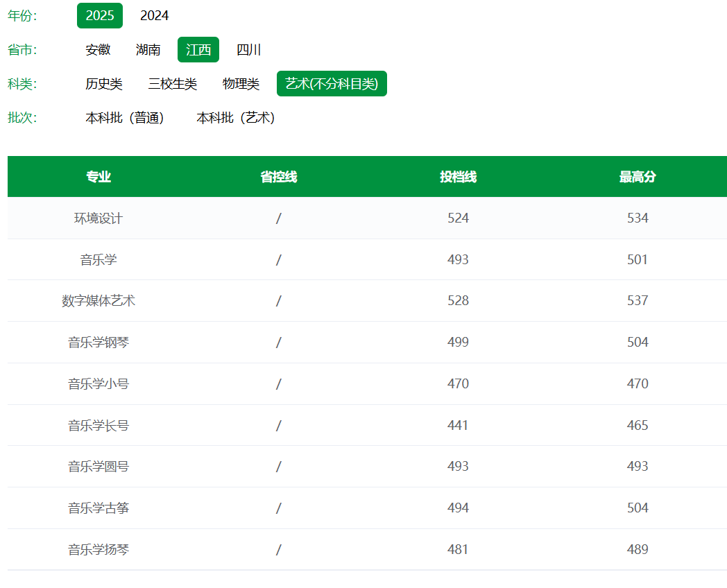Click 最高分 value 537
Screen dimensions: 727x588
pos(638,300)
